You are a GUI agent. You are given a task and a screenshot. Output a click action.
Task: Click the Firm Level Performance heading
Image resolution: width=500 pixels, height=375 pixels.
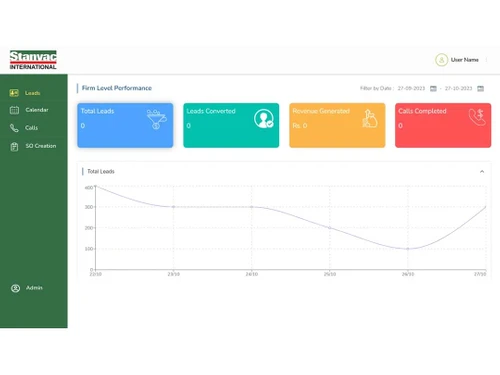(x=117, y=88)
